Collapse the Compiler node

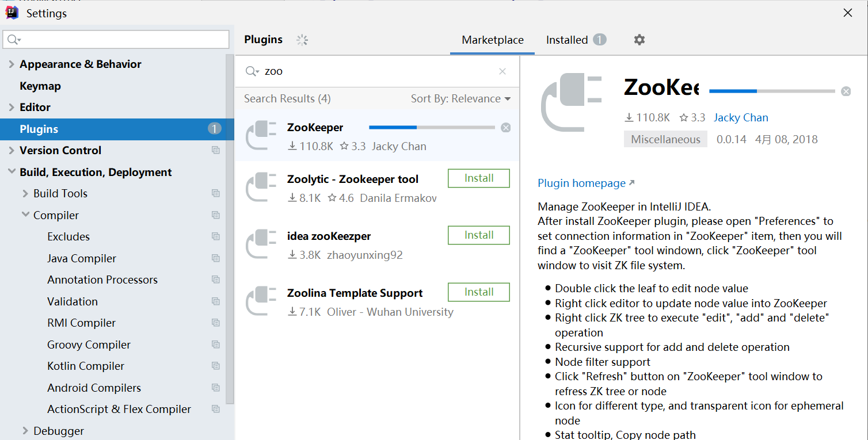click(25, 215)
